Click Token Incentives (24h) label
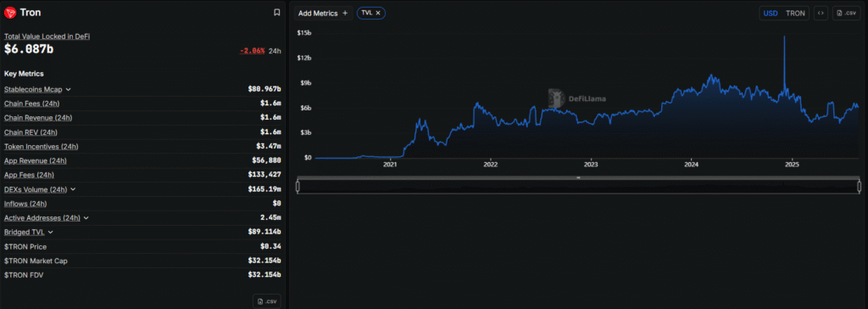This screenshot has height=309, width=868. tap(41, 147)
